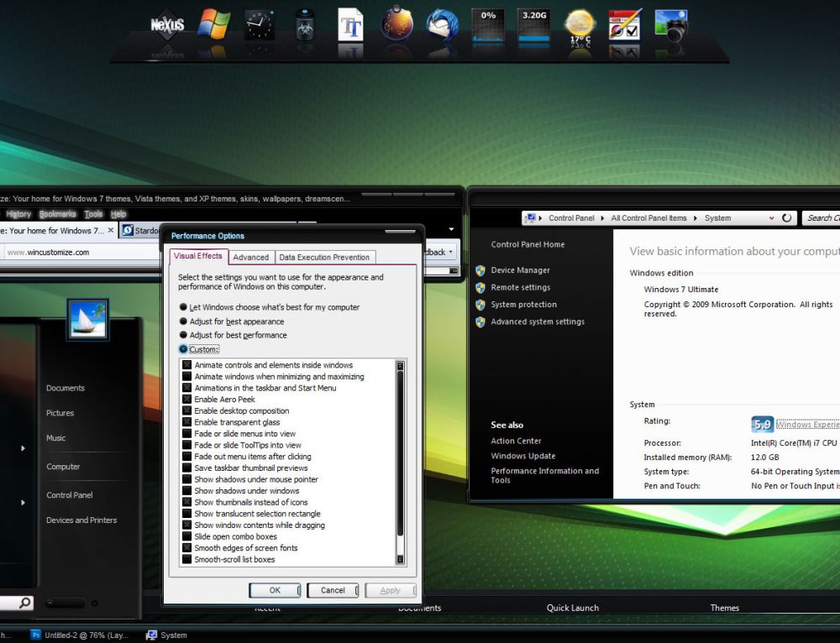Select 'Let Windows choose what's best' option
Screen dimensions: 840x643
click(184, 307)
